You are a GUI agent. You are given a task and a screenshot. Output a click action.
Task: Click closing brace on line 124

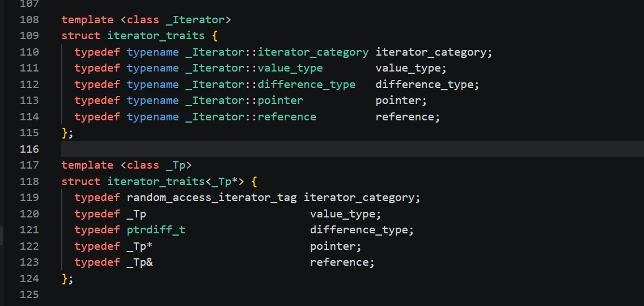[65, 278]
